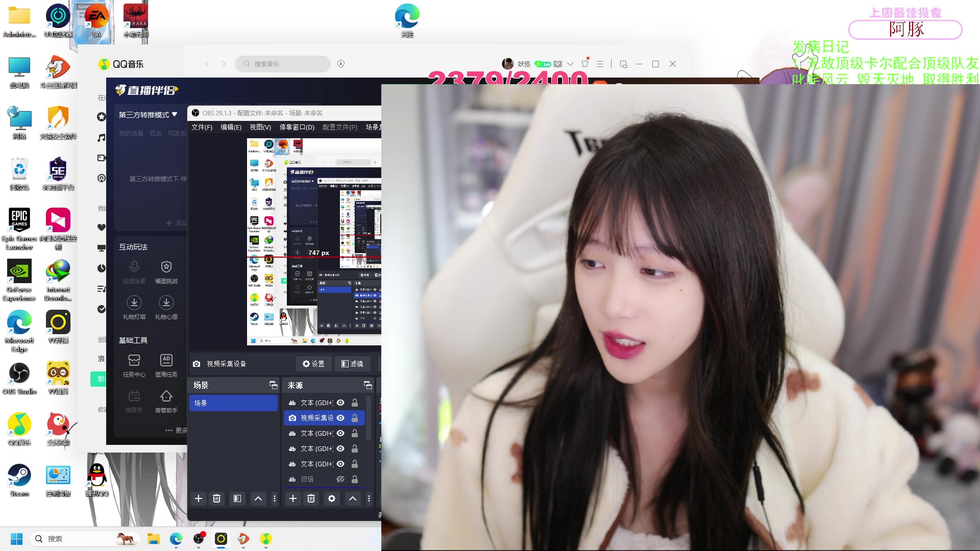The image size is (980, 551).
Task: Go back in QQ Music navigation
Action: pyautogui.click(x=207, y=64)
